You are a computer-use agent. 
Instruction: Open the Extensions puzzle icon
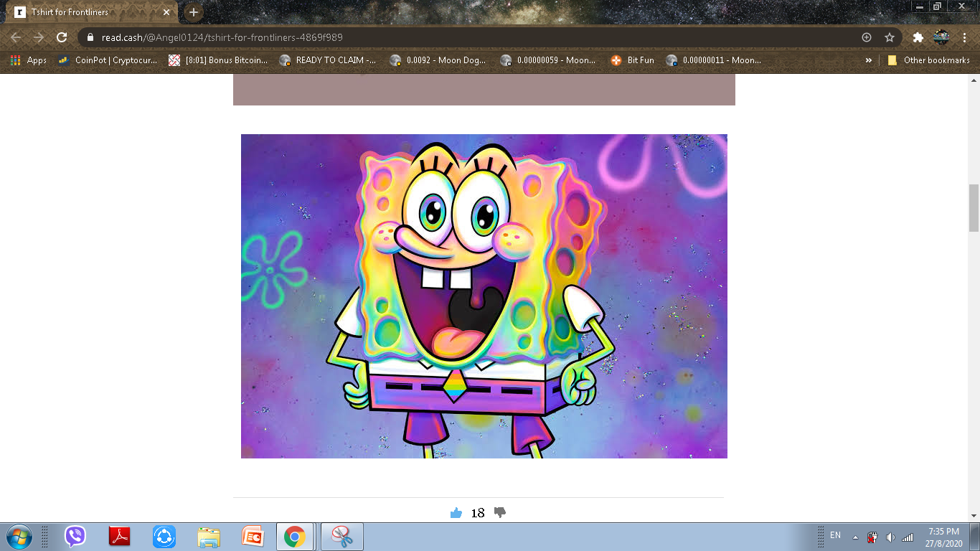(x=918, y=37)
